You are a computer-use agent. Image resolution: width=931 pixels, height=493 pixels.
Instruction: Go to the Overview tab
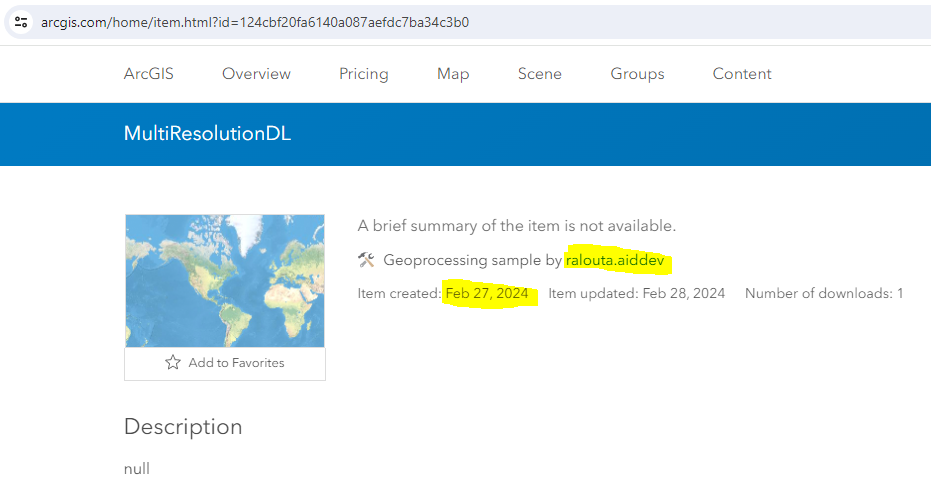256,74
